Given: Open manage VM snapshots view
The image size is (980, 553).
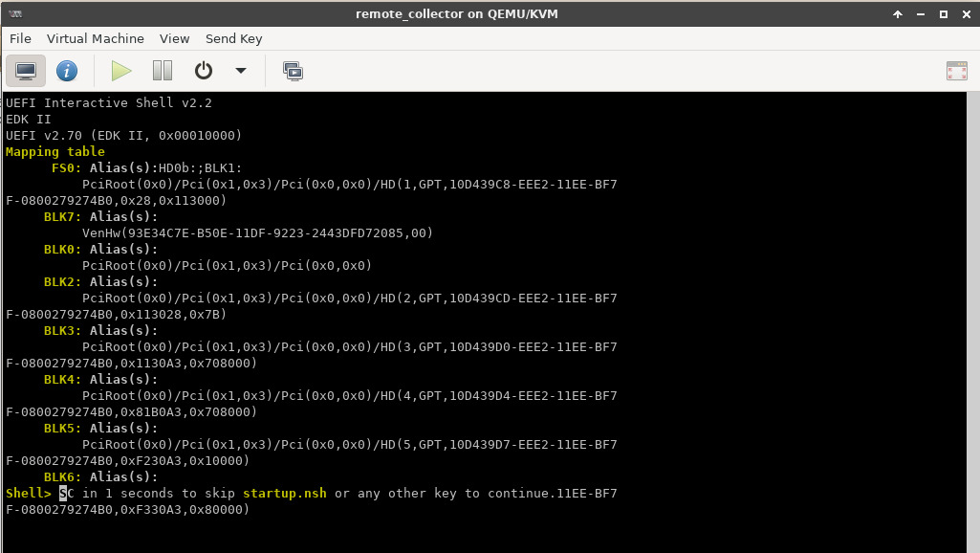Looking at the screenshot, I should pos(293,71).
